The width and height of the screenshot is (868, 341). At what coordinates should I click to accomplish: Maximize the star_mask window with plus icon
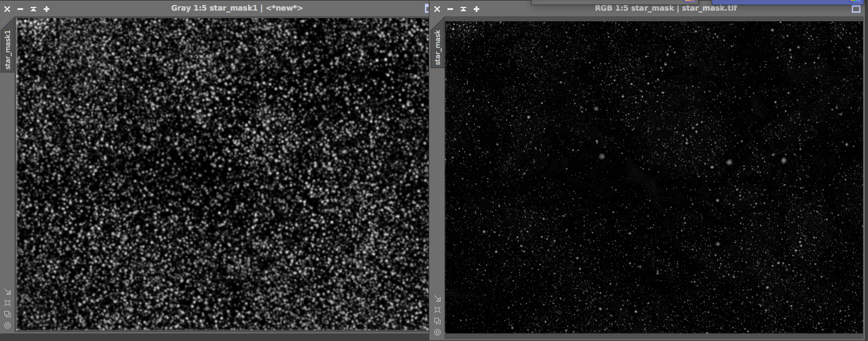pyautogui.click(x=477, y=9)
